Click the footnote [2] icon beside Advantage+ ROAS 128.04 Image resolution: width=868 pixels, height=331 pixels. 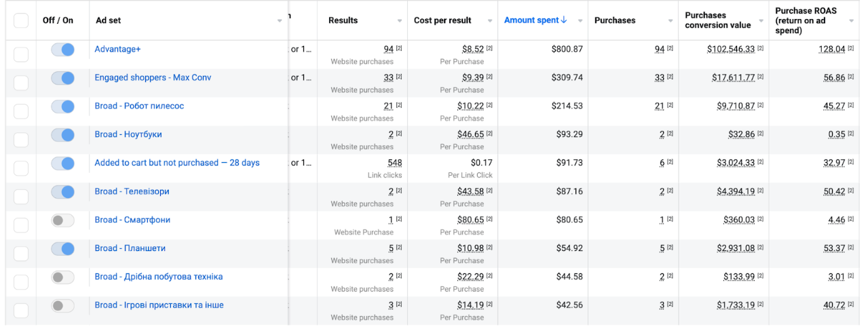(852, 49)
